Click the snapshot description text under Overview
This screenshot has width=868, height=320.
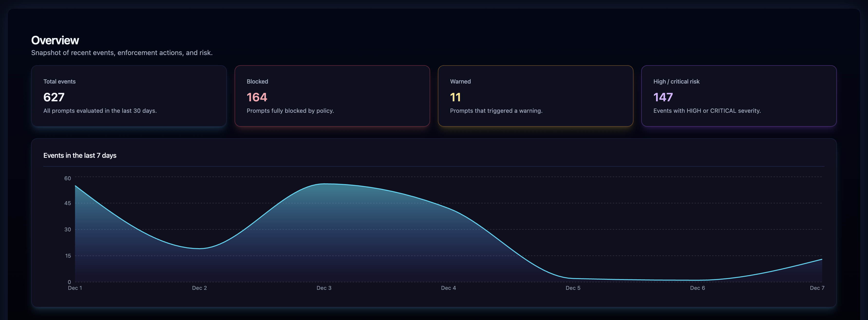pos(122,53)
